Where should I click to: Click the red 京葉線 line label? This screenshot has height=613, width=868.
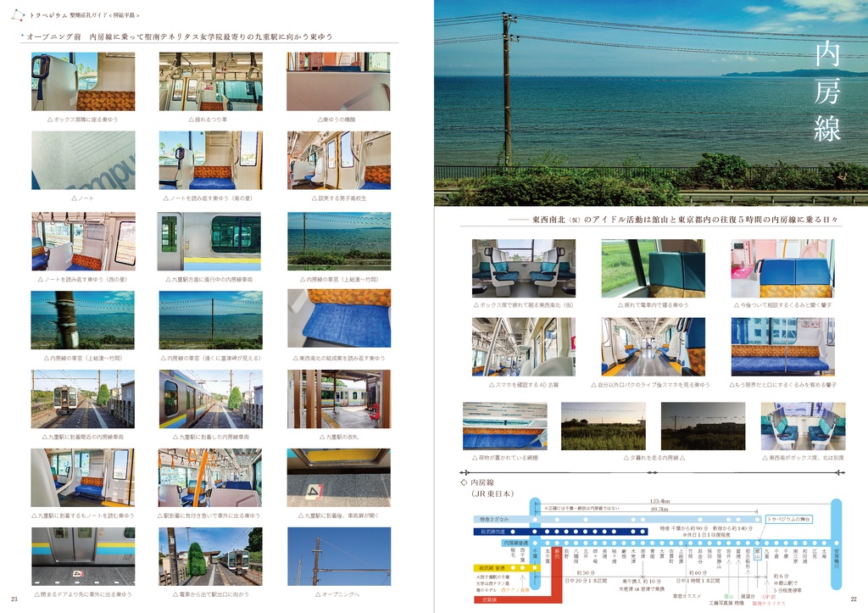(x=489, y=599)
